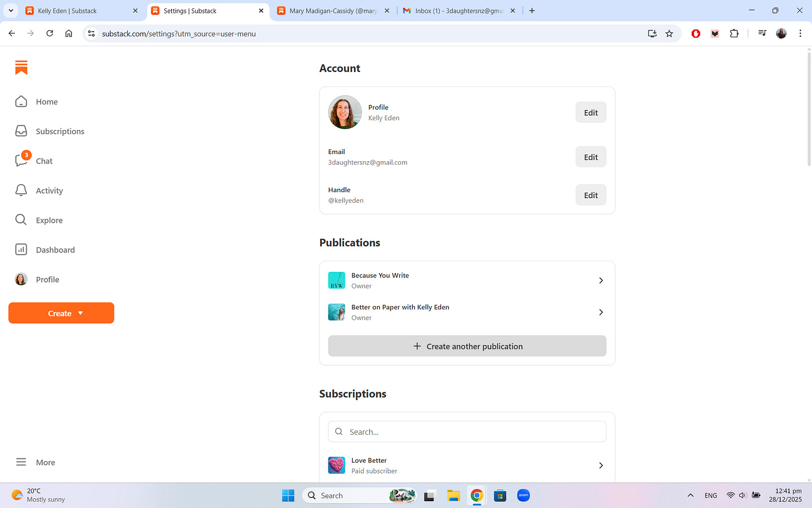Open the weather widget
The height and width of the screenshot is (508, 812).
click(x=39, y=495)
